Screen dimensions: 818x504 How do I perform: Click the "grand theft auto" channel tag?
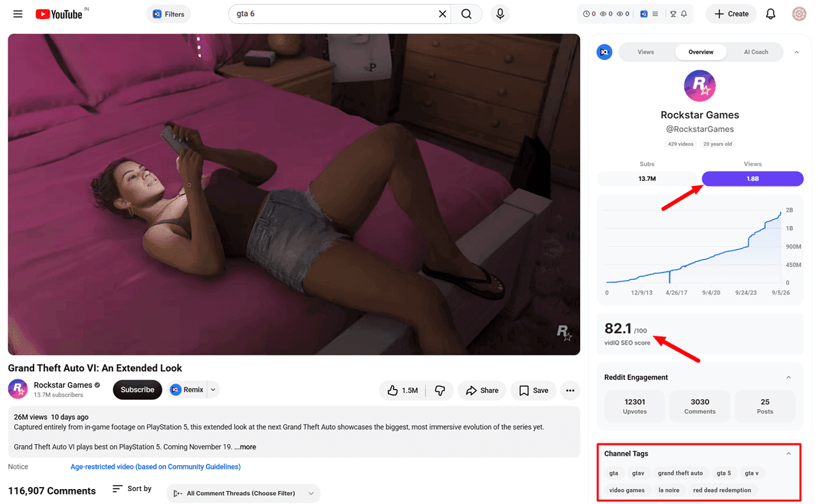point(680,473)
